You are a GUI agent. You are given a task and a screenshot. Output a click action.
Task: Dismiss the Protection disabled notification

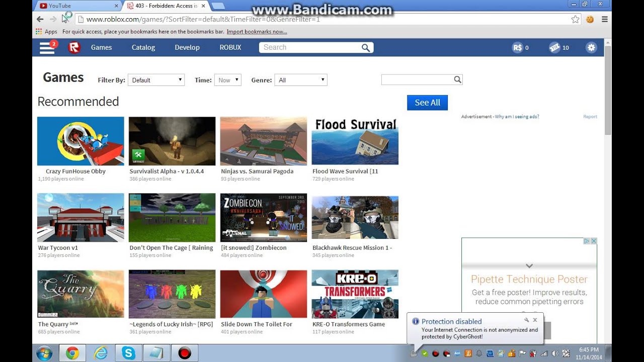click(x=535, y=320)
